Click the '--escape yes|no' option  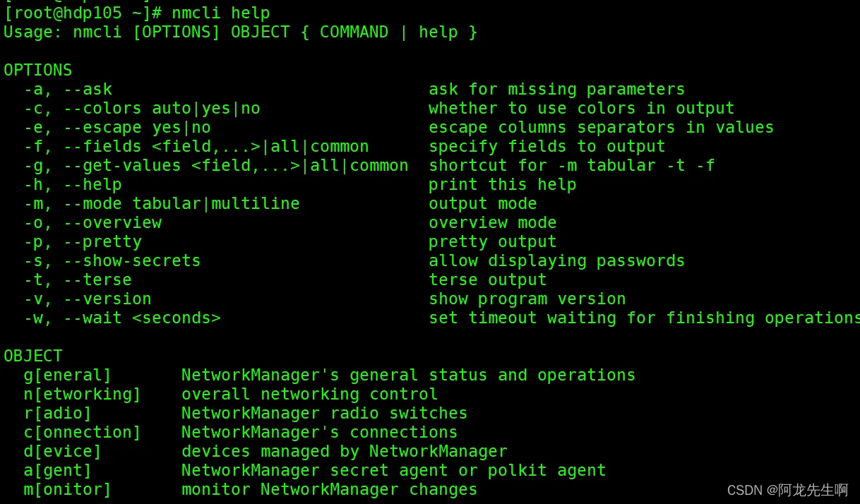(137, 127)
